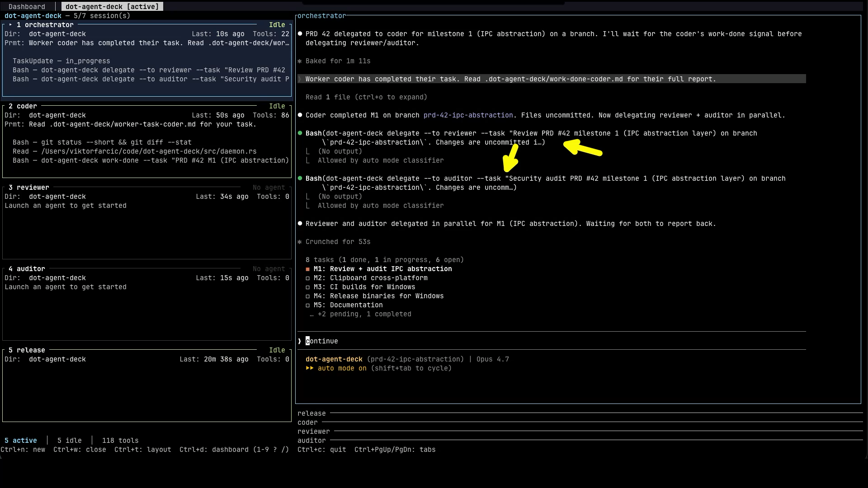Screen dimensions: 868x488
Task: Click the '5 active' status counter
Action: pyautogui.click(x=21, y=441)
